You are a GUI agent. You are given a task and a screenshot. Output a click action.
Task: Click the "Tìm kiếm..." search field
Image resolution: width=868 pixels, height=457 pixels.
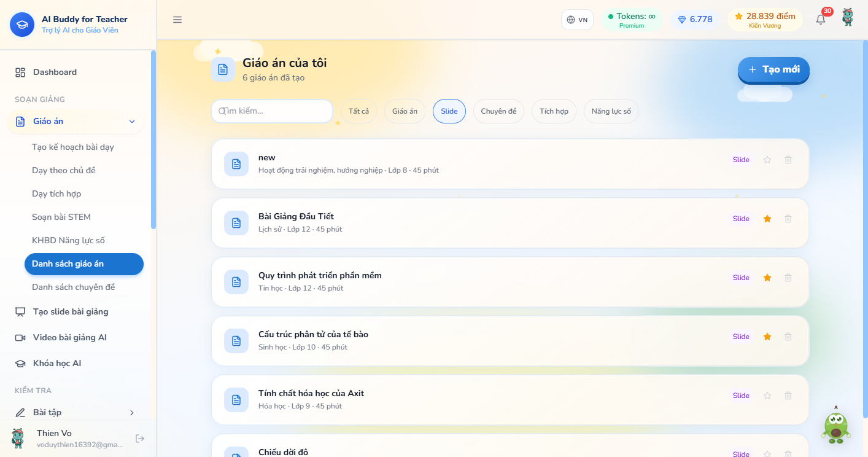tap(272, 111)
